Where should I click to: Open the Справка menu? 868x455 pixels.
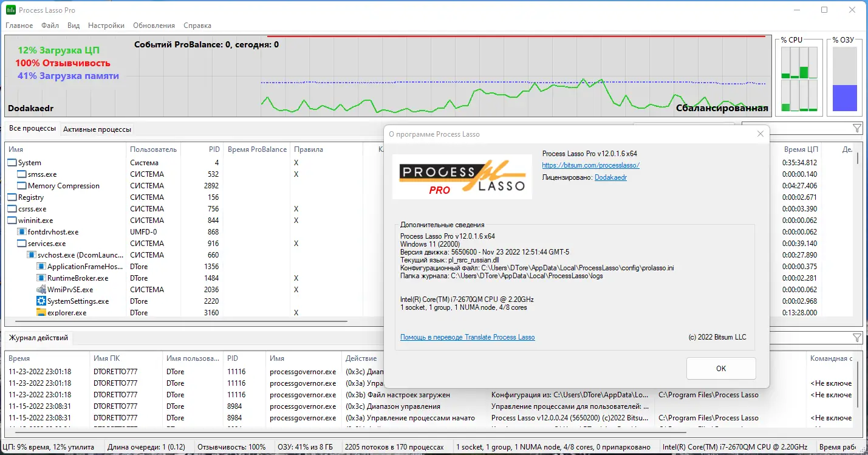197,26
